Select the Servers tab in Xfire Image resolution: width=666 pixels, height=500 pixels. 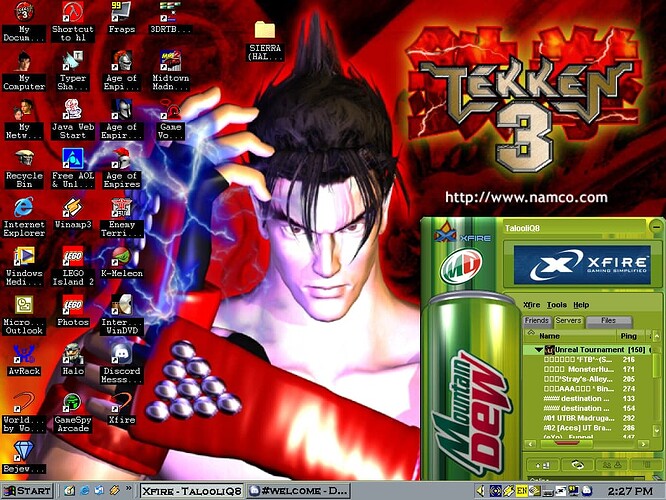568,321
